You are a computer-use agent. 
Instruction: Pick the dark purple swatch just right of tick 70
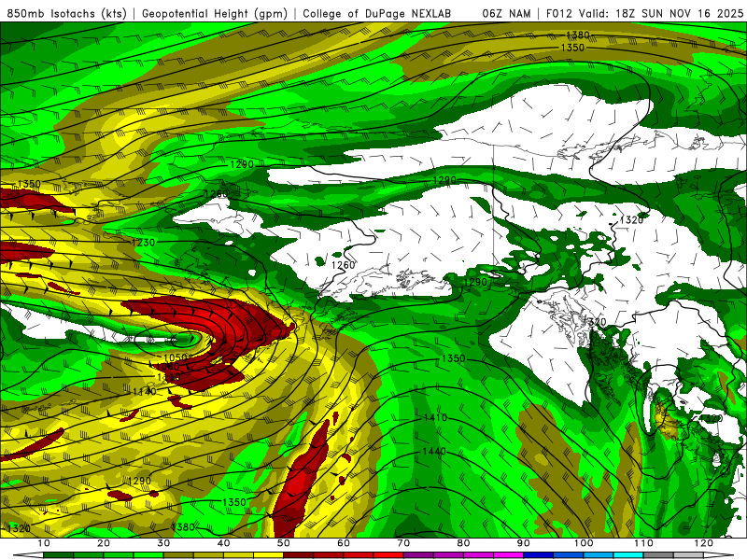(418, 555)
